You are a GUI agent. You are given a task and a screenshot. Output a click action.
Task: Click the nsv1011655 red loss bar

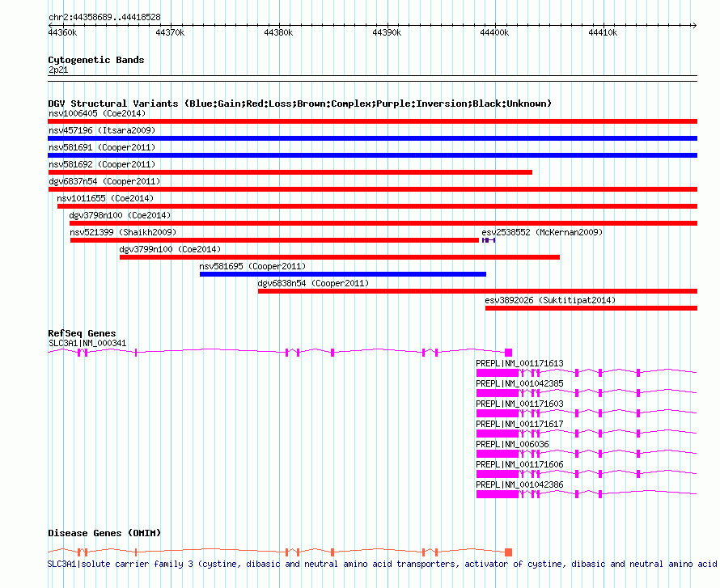pyautogui.click(x=378, y=206)
